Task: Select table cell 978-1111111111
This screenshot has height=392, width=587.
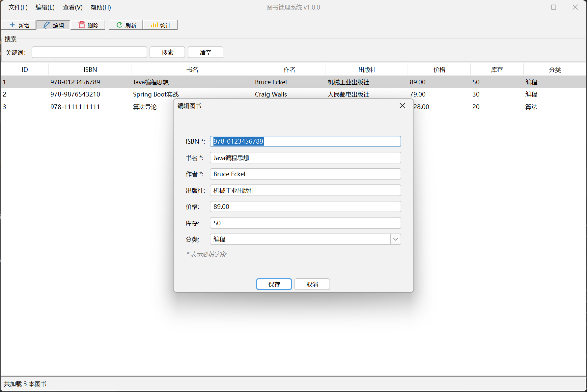Action: [75, 107]
